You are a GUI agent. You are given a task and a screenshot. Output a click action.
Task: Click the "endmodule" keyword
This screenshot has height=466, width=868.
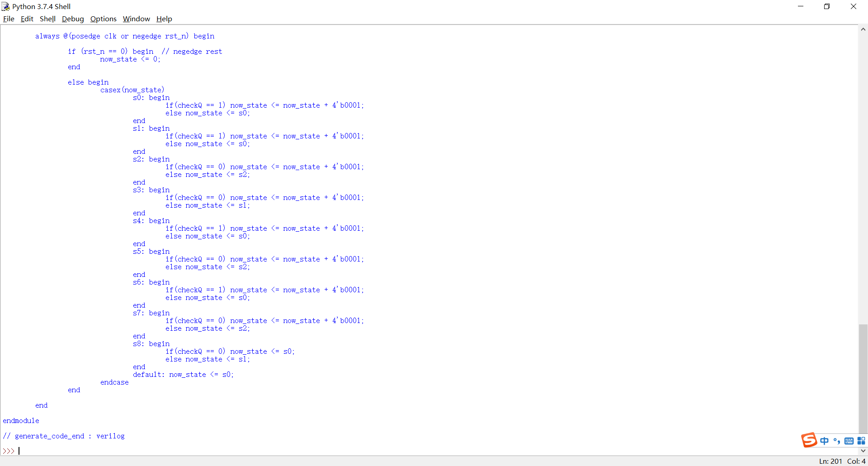pos(21,421)
